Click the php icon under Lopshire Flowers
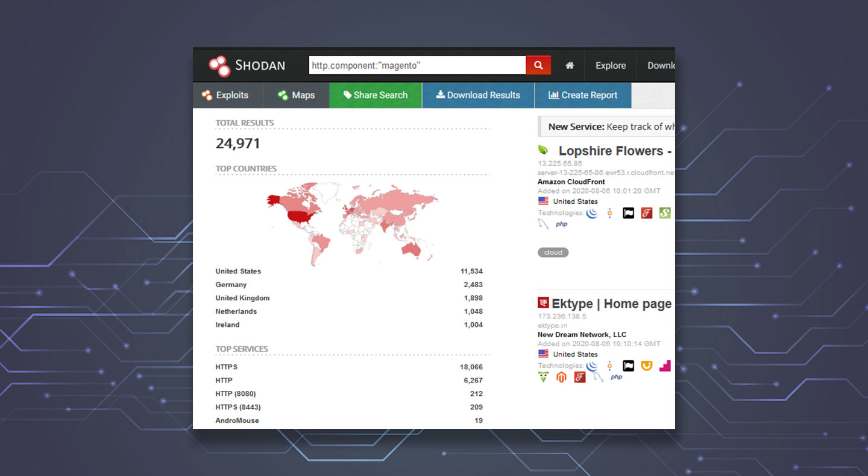Image resolution: width=868 pixels, height=476 pixels. (x=561, y=224)
